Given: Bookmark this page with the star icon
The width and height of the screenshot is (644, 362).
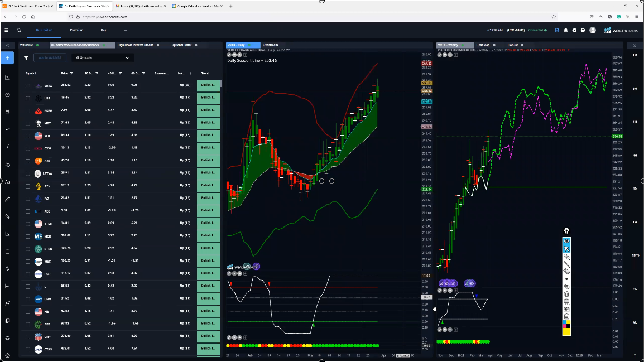Looking at the screenshot, I should pos(554,17).
